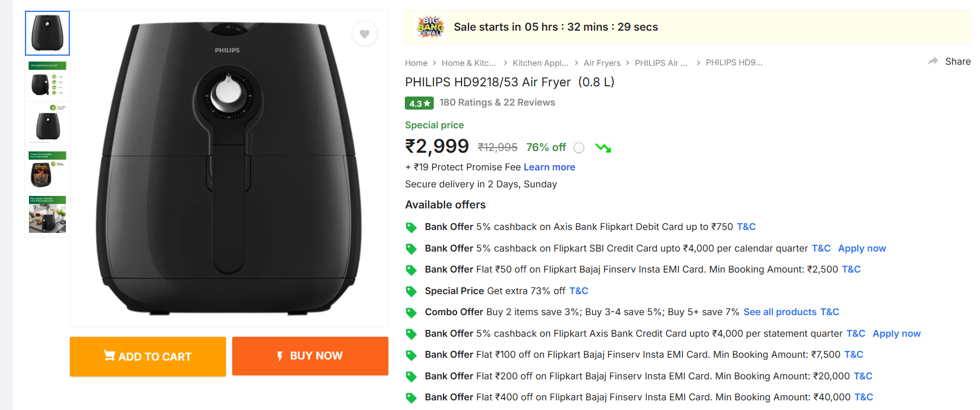This screenshot has width=980, height=410.
Task: Click Apply now for the SBI Credit Card offer
Action: 861,249
